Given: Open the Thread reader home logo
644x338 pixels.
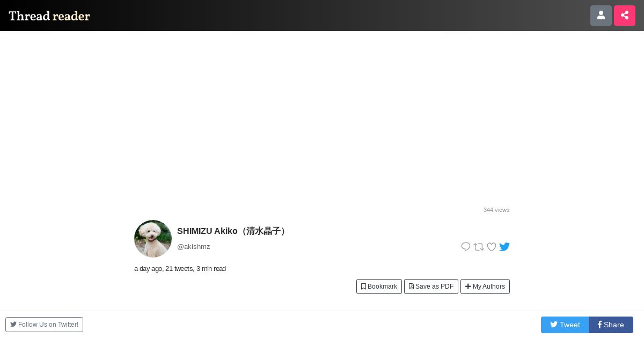Looking at the screenshot, I should click(49, 16).
